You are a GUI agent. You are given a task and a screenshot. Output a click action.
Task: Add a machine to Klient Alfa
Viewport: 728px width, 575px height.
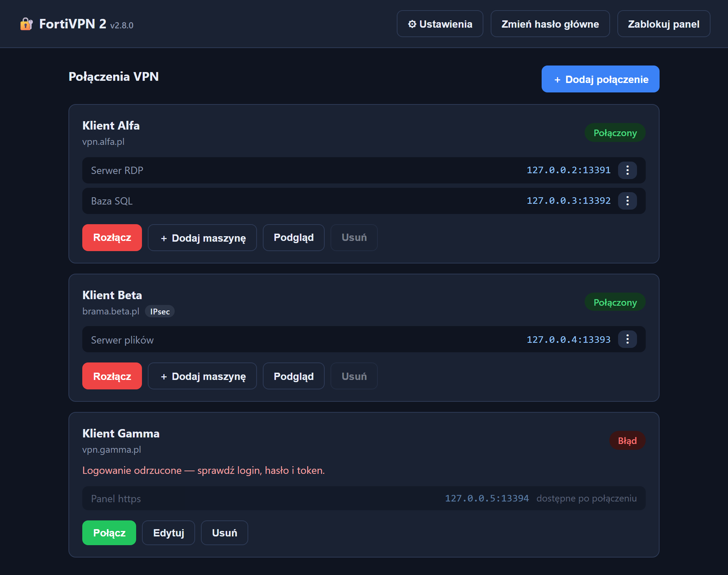202,238
